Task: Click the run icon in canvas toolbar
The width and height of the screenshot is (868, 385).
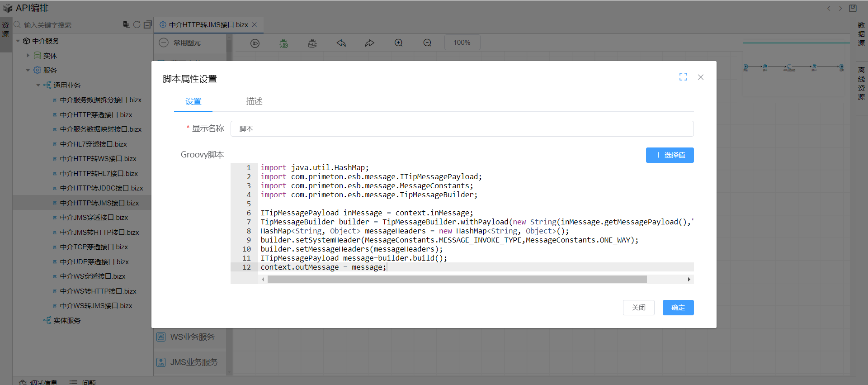Action: [x=255, y=43]
